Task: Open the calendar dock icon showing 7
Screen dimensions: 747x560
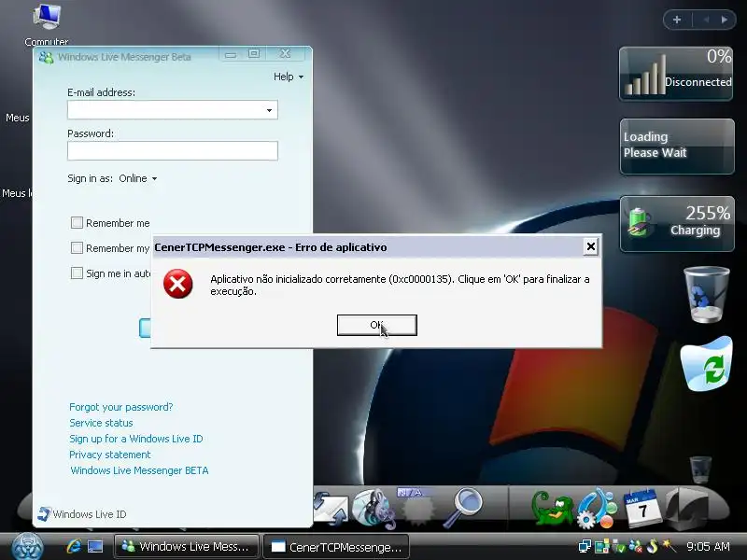Action: [642, 508]
